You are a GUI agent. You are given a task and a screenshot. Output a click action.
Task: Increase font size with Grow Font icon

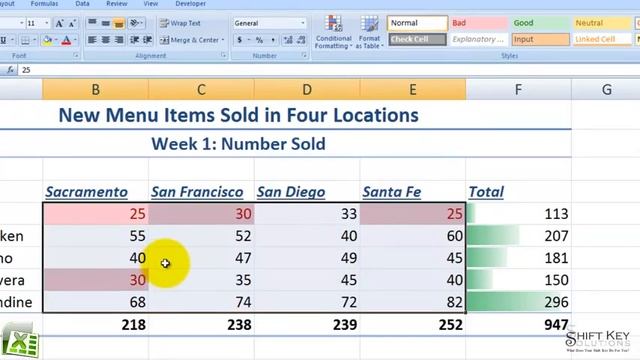point(60,23)
